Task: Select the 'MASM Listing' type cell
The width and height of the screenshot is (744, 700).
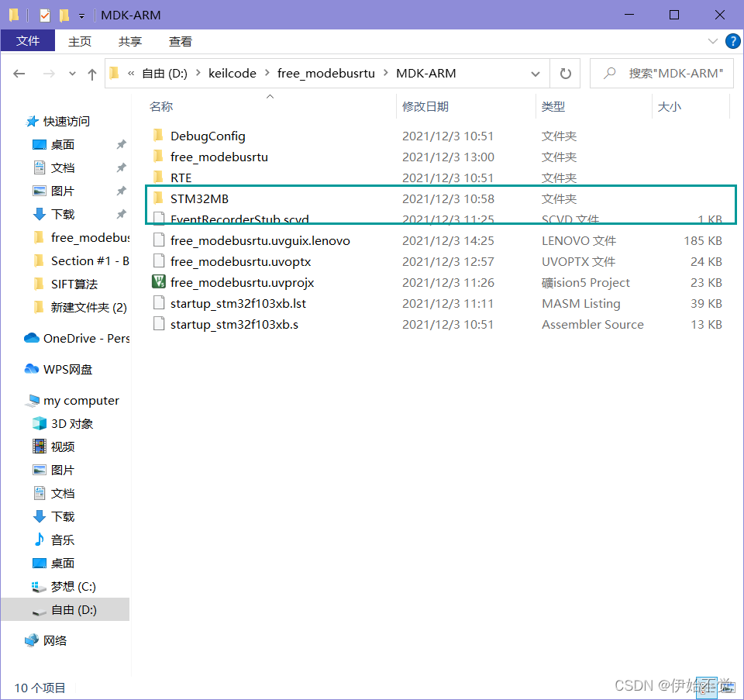Action: 580,303
